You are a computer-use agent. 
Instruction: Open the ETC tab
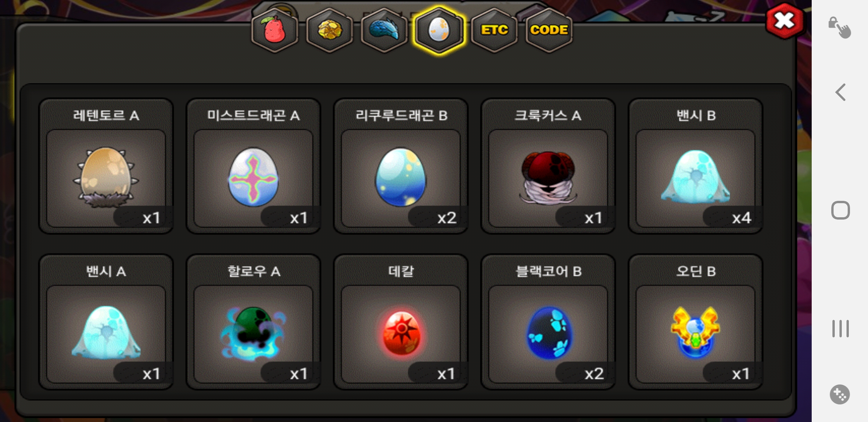click(x=494, y=30)
